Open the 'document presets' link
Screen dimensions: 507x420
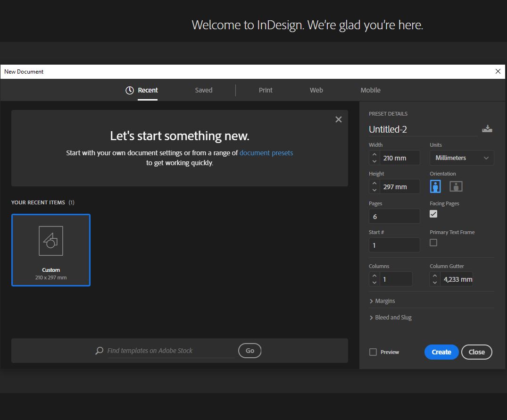tap(266, 153)
